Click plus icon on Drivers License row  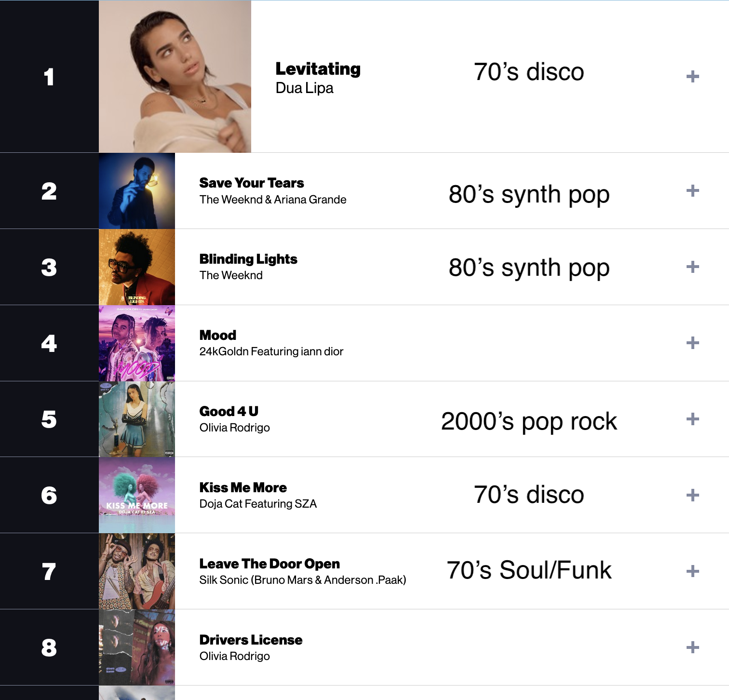[x=692, y=647]
